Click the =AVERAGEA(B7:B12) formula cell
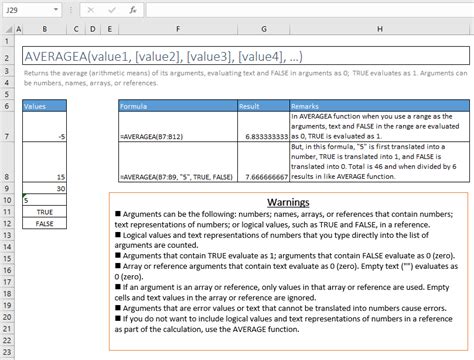This screenshot has height=360, width=474. tap(178, 127)
